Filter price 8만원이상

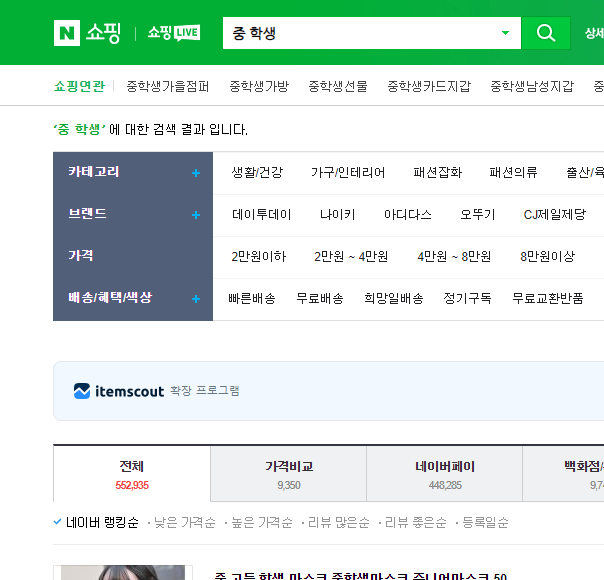[547, 256]
